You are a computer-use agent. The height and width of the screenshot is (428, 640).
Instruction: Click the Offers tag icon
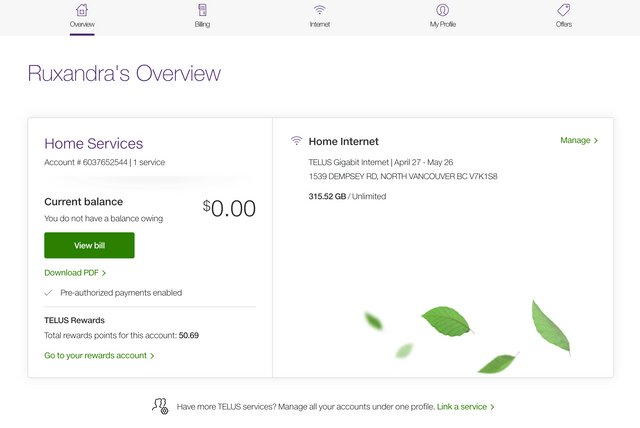point(564,9)
